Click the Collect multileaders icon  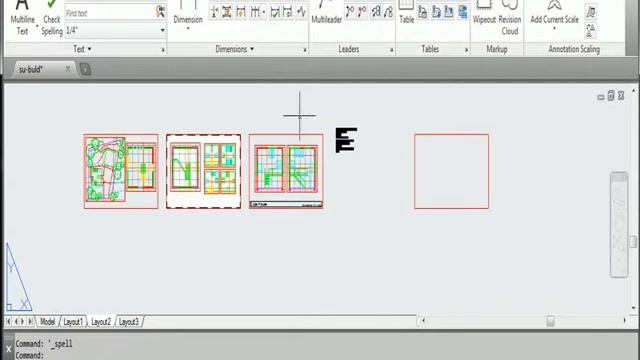[x=388, y=12]
